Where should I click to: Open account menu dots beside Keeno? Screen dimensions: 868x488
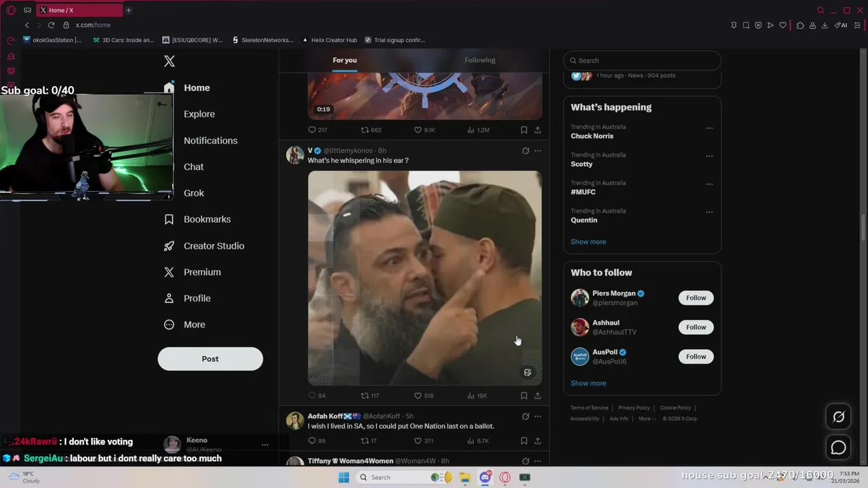click(265, 445)
